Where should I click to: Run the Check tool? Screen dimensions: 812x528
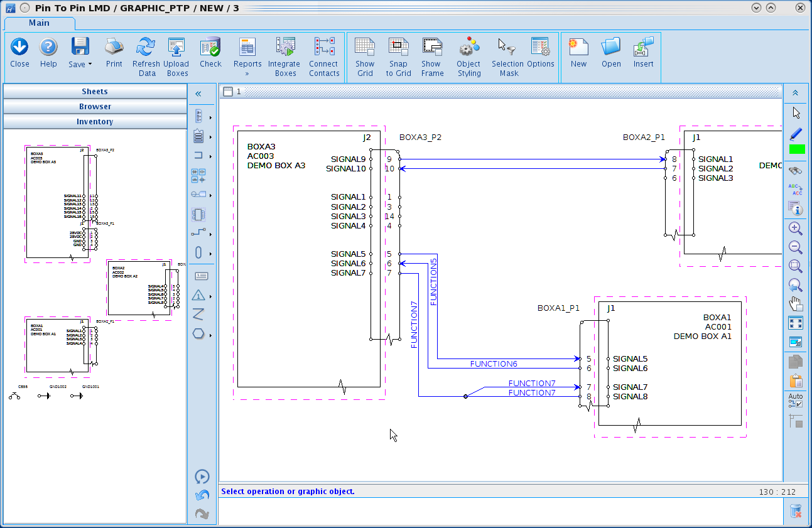(210, 53)
